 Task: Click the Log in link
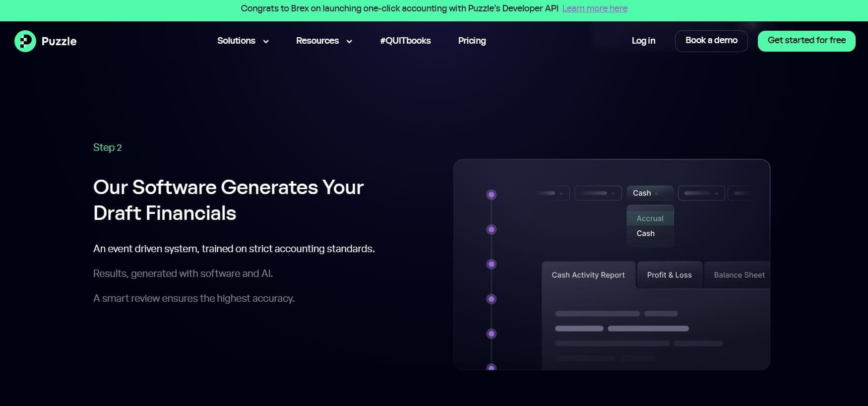coord(643,41)
